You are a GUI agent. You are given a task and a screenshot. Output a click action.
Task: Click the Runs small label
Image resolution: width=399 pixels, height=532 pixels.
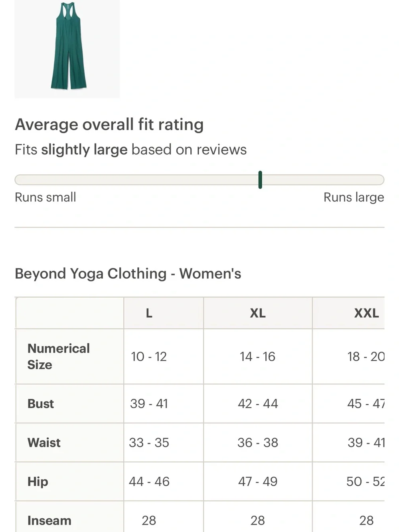point(45,197)
